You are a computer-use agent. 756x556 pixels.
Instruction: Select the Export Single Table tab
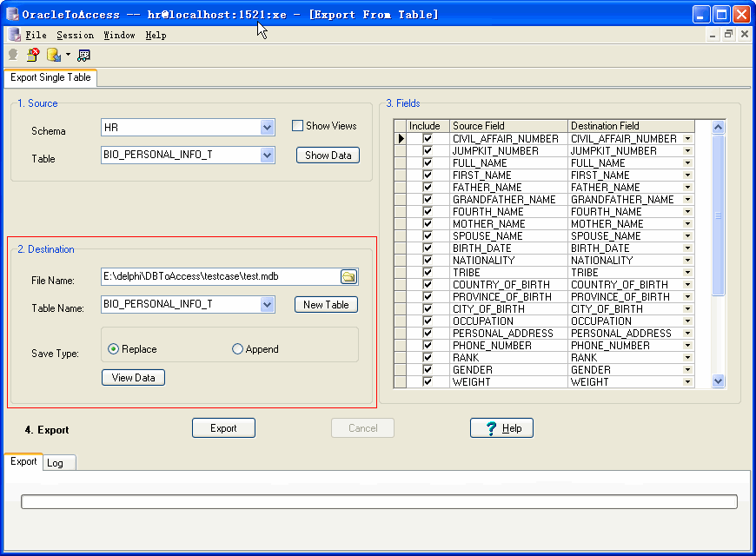point(50,77)
